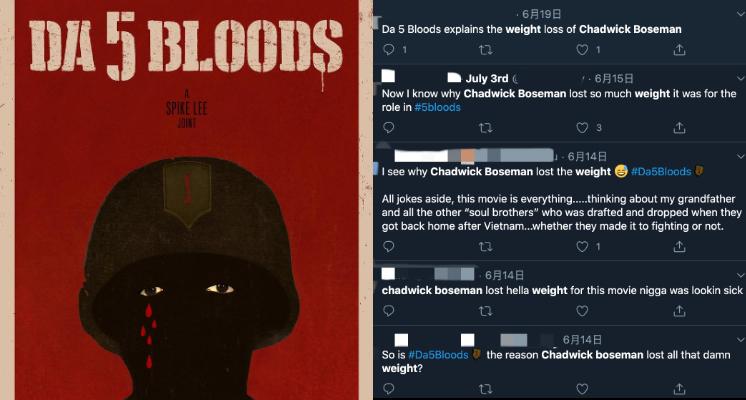Reply to the June 19 tweet
Screen dimensions: 746x400
tap(389, 49)
